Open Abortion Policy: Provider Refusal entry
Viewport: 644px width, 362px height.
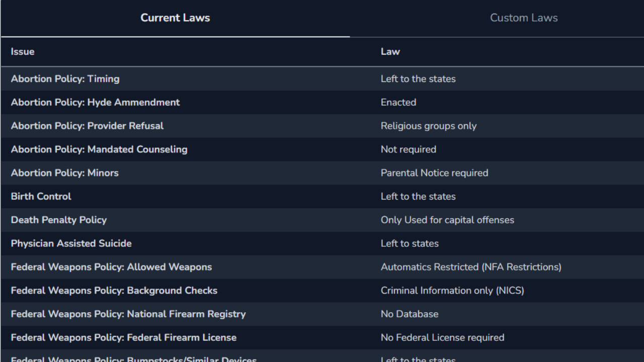click(87, 126)
